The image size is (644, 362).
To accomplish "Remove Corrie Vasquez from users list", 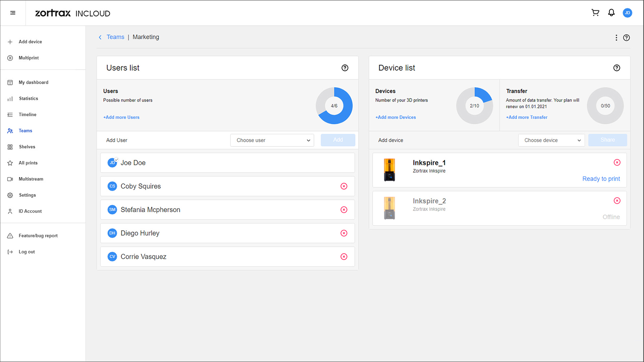I will [x=344, y=257].
